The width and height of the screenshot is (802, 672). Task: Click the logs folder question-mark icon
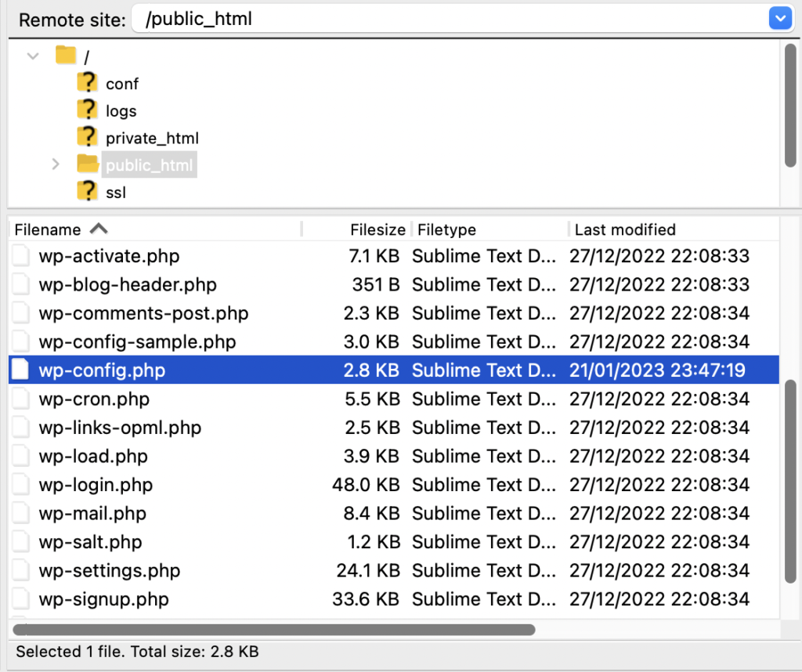[88, 109]
